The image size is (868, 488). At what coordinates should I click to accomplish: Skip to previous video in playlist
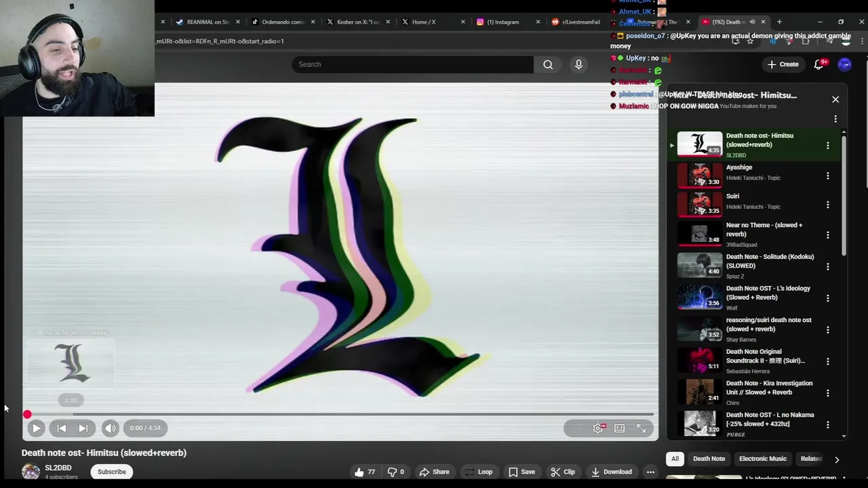click(x=62, y=428)
